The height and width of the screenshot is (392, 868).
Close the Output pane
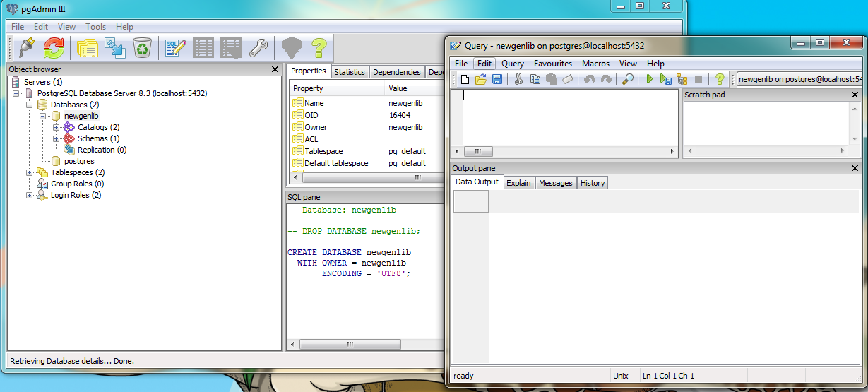click(855, 168)
